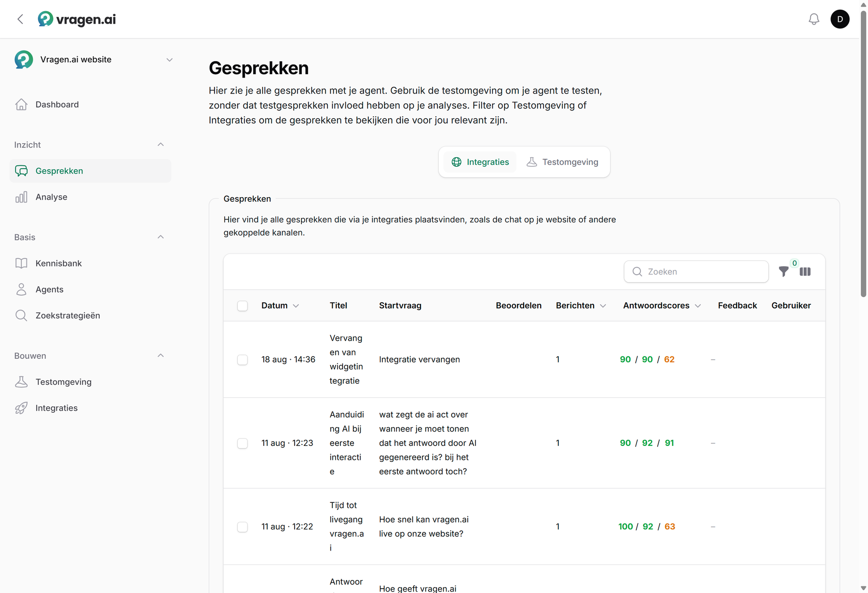Select the 11 aug 12:23 conversation checkbox

(243, 443)
